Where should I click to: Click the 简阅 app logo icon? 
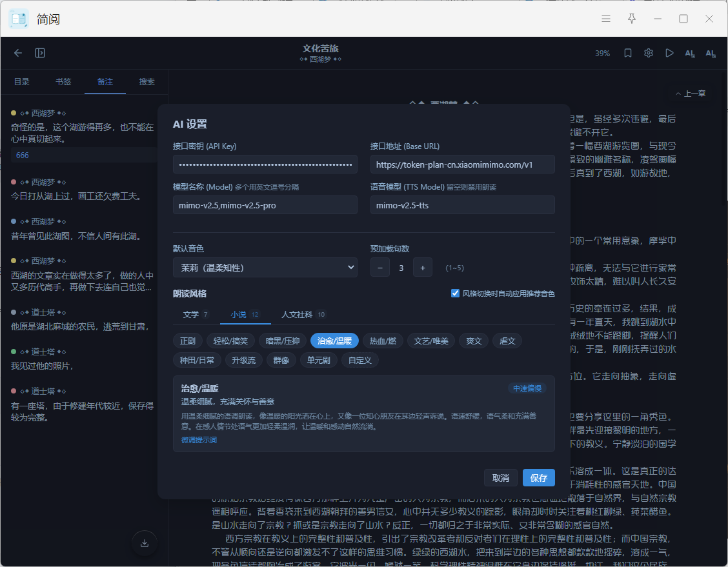19,19
